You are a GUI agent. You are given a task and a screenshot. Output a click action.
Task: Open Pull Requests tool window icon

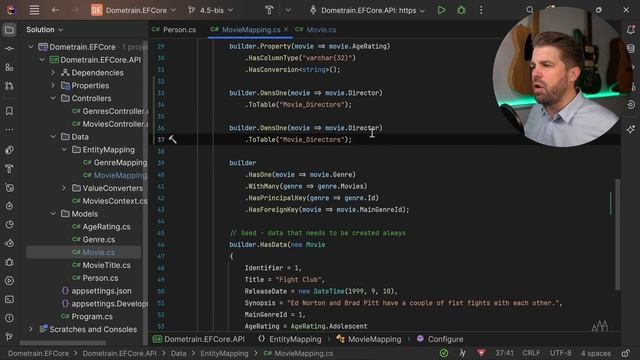tap(9, 86)
